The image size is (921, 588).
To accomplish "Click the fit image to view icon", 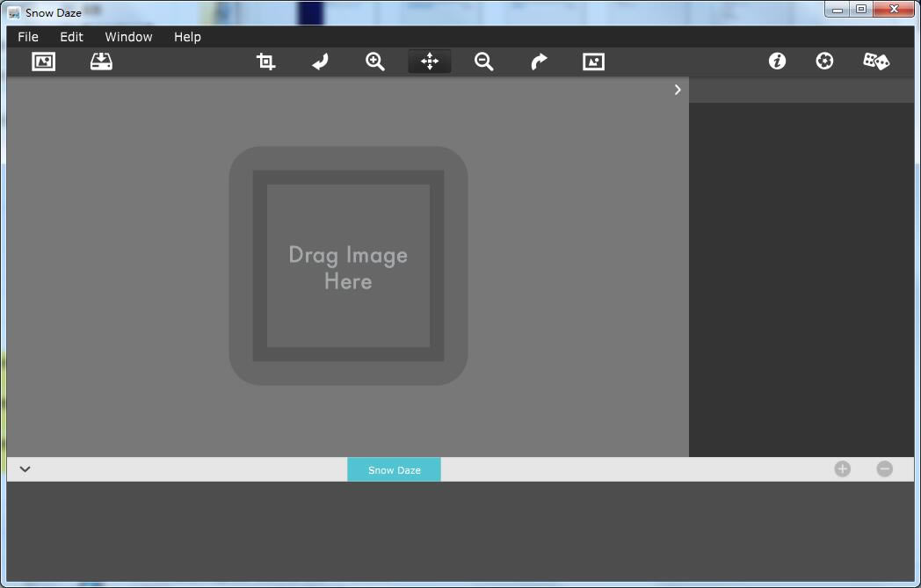I will [593, 62].
